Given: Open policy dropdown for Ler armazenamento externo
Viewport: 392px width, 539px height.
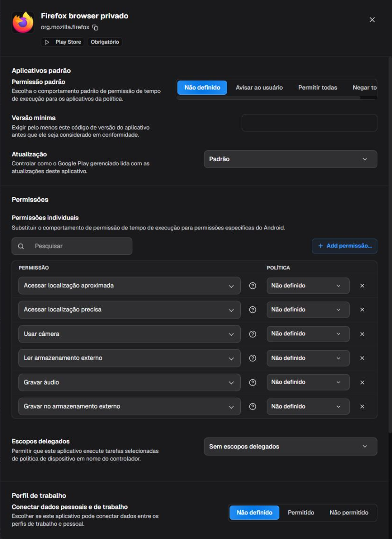Looking at the screenshot, I should [x=308, y=358].
